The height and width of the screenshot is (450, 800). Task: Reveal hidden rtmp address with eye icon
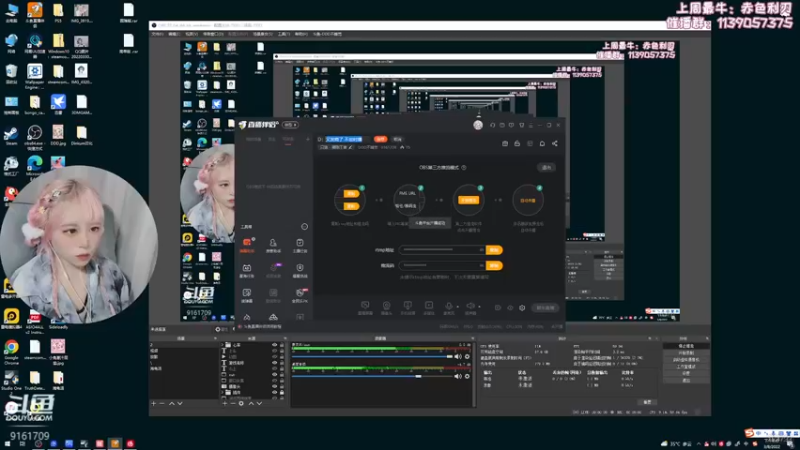(481, 250)
